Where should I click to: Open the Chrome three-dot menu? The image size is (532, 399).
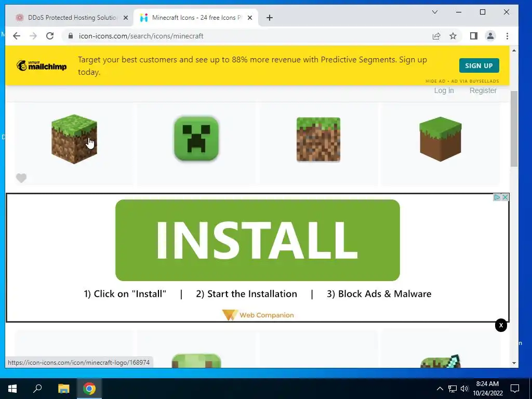(507, 36)
